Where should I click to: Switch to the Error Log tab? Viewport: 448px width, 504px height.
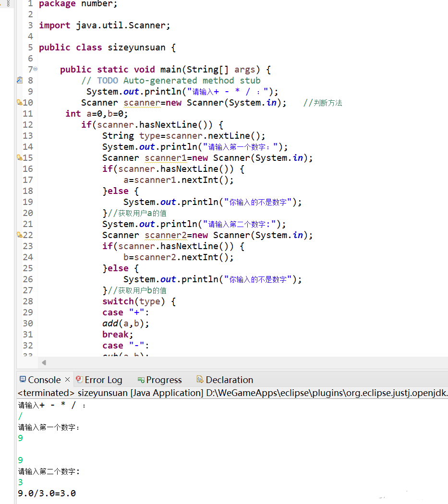tap(103, 380)
